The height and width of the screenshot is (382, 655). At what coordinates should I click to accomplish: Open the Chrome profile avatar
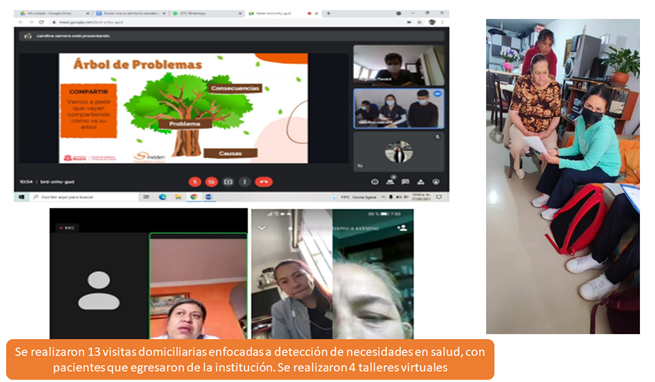coord(432,22)
